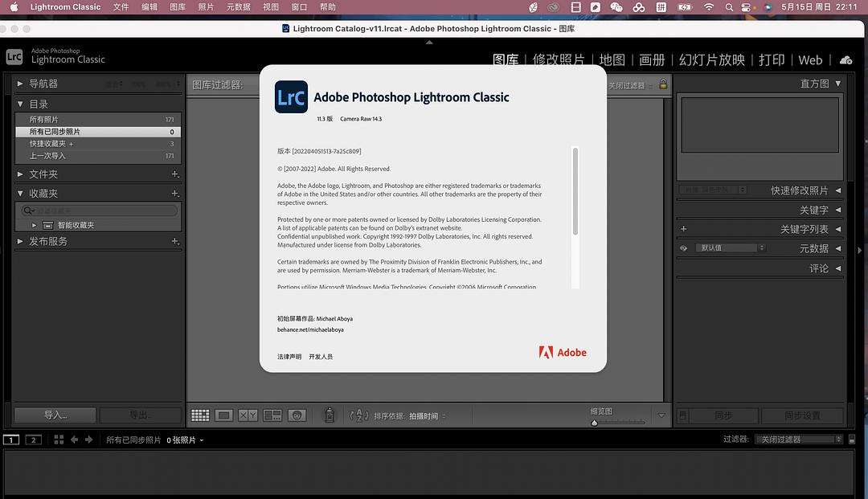Select 所有照片 in the Catalog panel
868x499 pixels.
[x=97, y=120]
